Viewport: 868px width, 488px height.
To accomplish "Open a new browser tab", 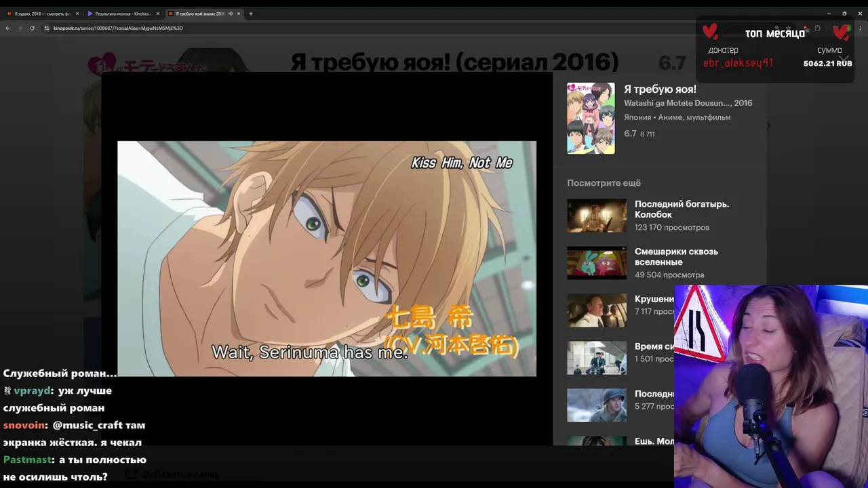I will [x=251, y=14].
